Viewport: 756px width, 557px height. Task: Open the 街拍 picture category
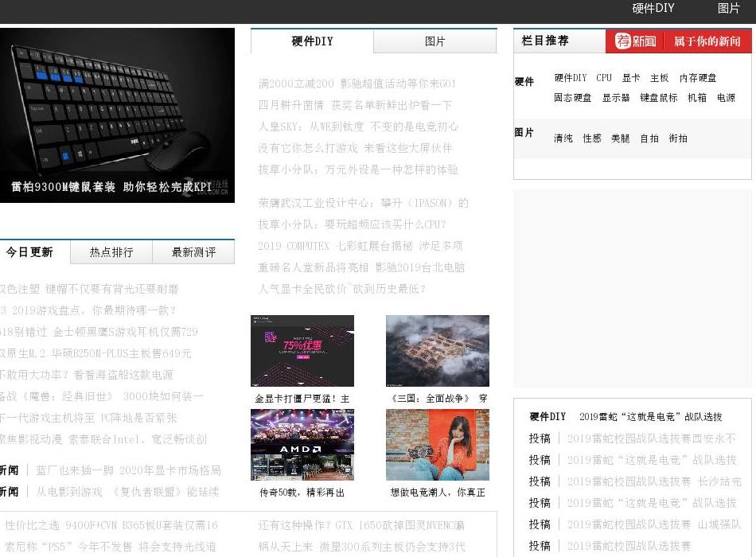point(678,138)
